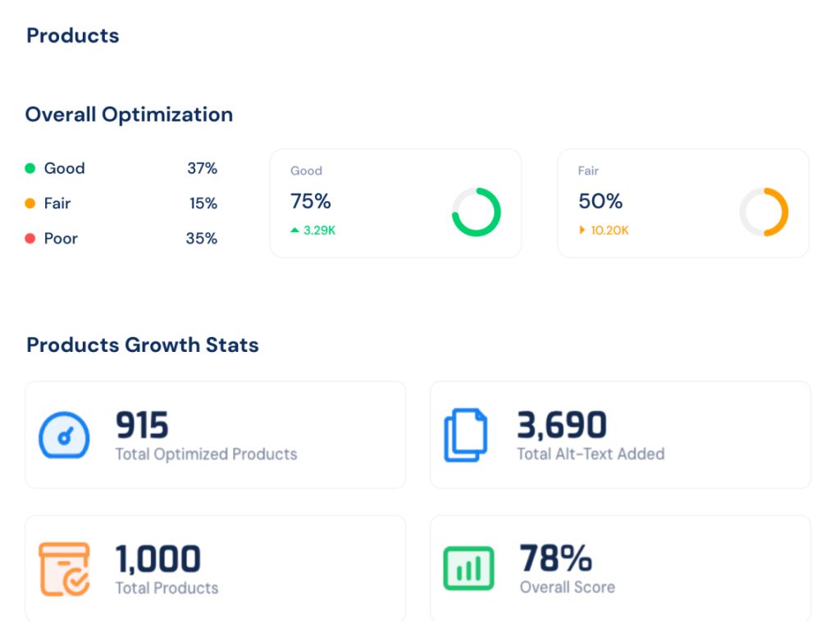Open the Good 75% summary card
This screenshot has width=840, height=621.
point(395,203)
